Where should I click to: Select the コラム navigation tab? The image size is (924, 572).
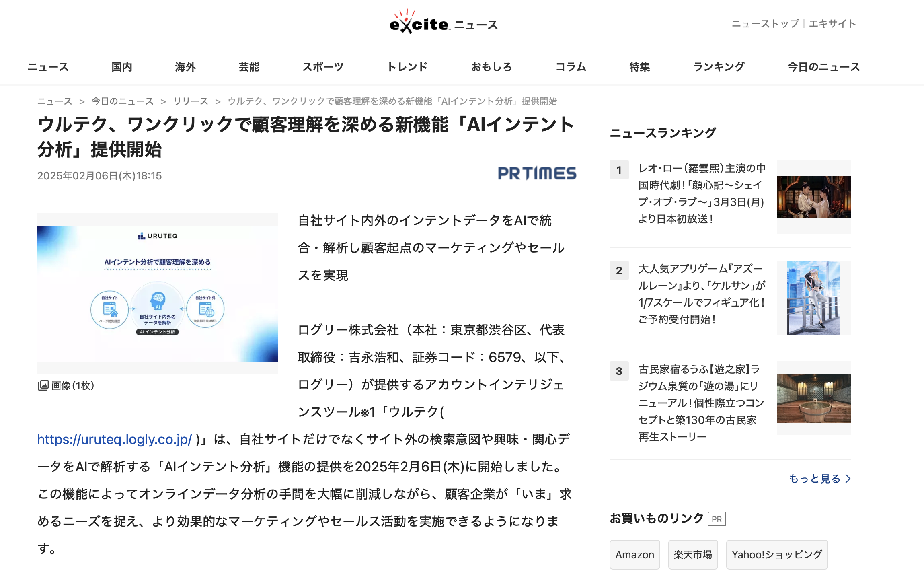pyautogui.click(x=571, y=67)
